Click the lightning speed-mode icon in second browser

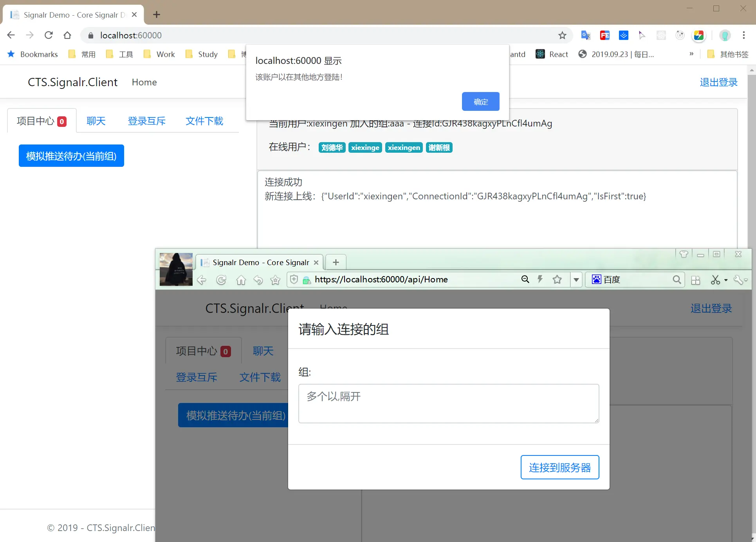point(540,279)
